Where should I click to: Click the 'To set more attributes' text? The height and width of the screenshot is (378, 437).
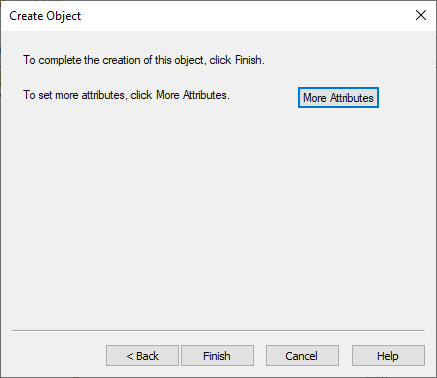[x=74, y=95]
